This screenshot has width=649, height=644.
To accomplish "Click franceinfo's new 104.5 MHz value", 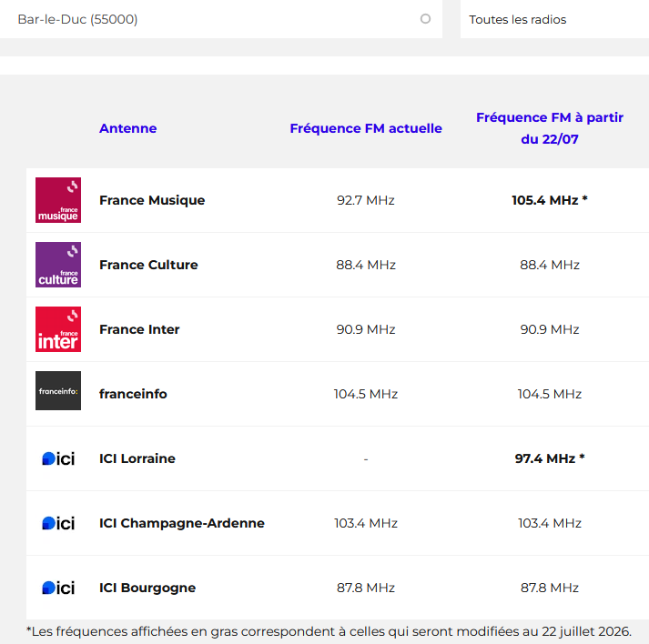I will (550, 394).
